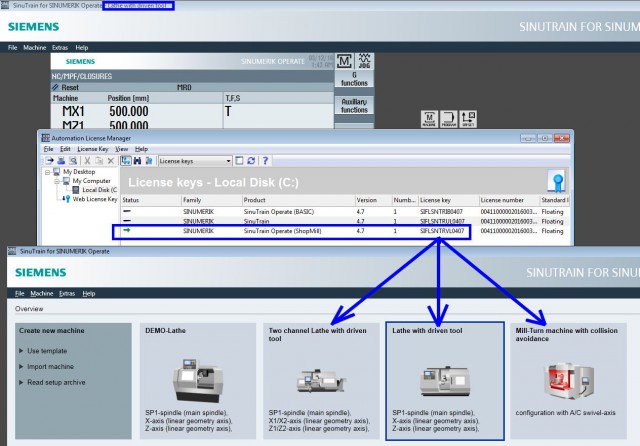640x446 pixels.
Task: Click the Machine operating area key icon
Action: pyautogui.click(x=429, y=119)
